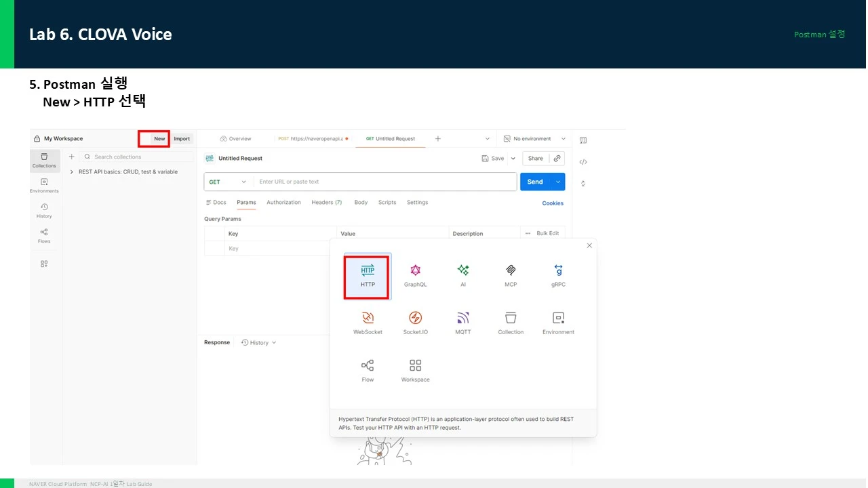Open the Headers (7) tab
The image size is (868, 488).
click(x=327, y=203)
